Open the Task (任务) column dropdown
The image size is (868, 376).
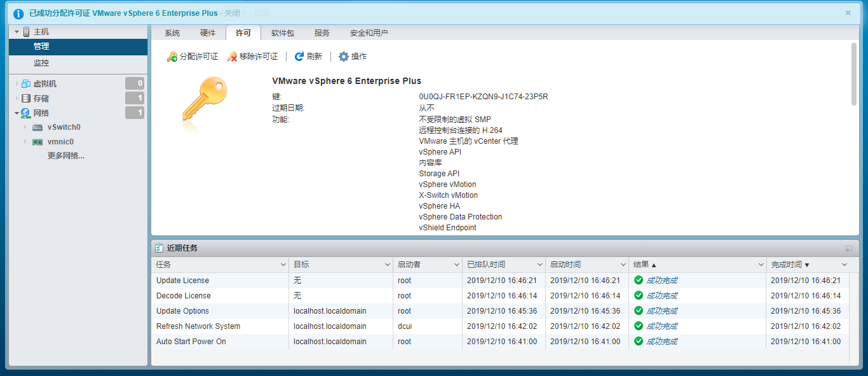click(283, 265)
